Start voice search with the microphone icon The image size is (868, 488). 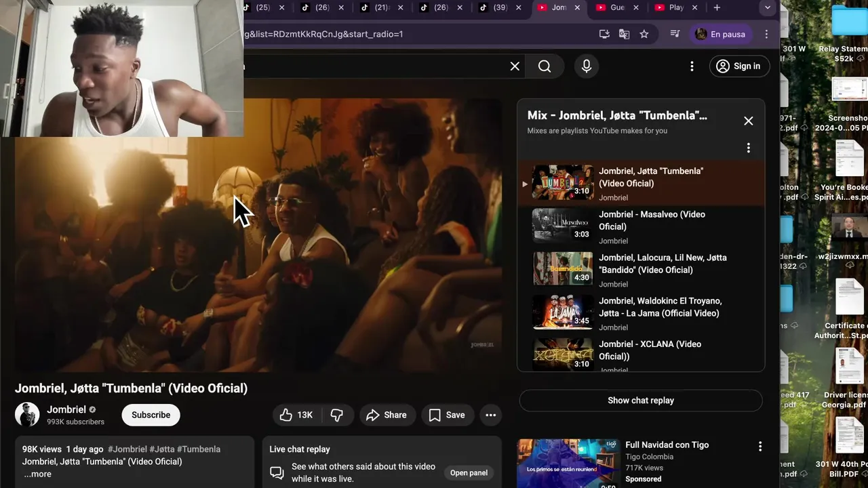click(x=587, y=66)
